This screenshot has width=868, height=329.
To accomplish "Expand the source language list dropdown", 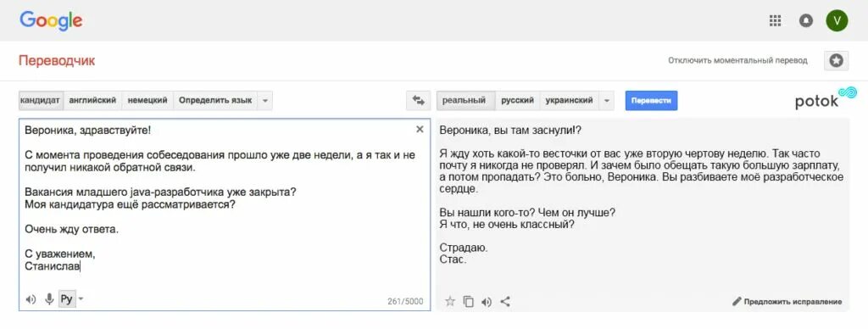I will tap(265, 101).
